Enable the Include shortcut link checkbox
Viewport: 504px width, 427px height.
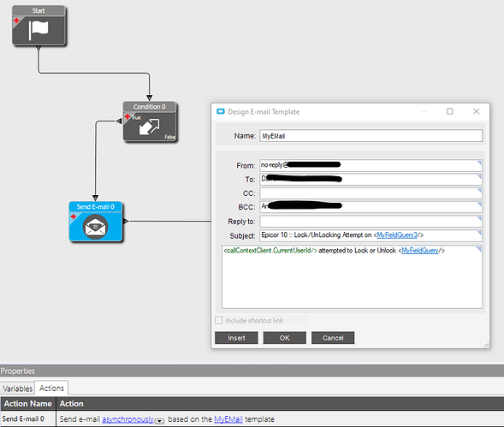coord(218,320)
